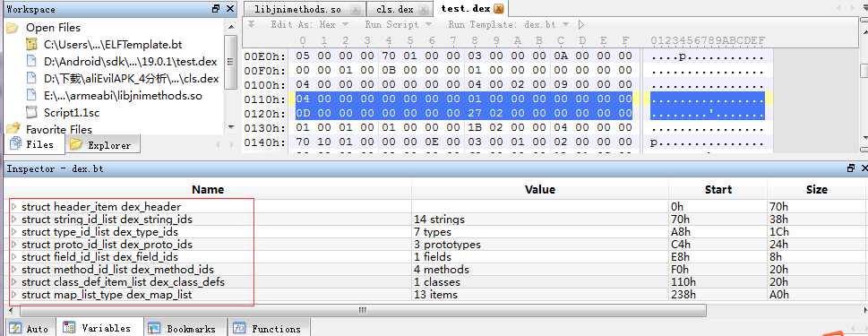Click the '3 prototypes' value cell
The height and width of the screenshot is (336, 868).
tap(540, 245)
